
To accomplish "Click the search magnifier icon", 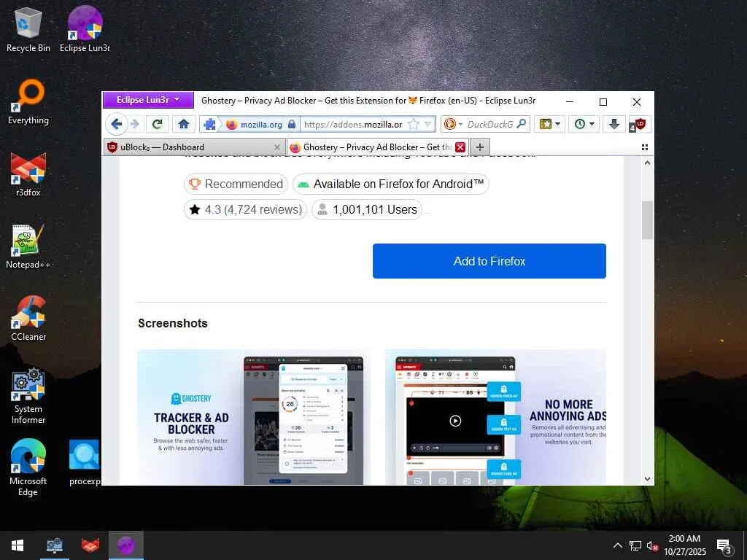I will [522, 124].
